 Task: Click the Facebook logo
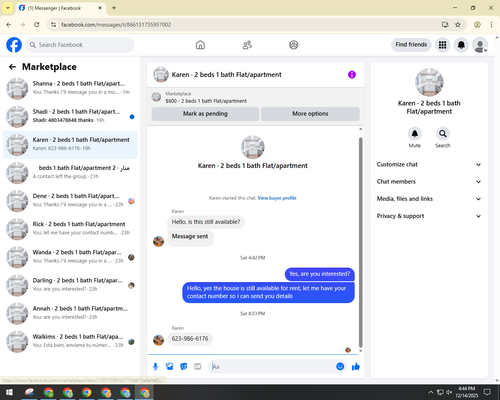(14, 45)
